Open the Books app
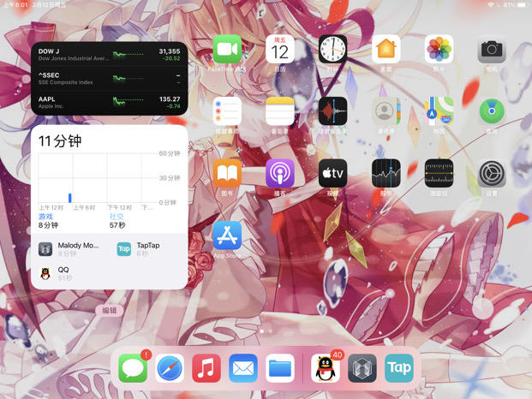 click(x=227, y=173)
